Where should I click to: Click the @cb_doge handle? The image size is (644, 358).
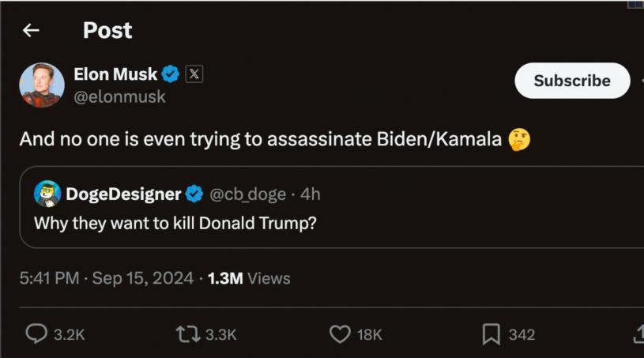point(249,194)
